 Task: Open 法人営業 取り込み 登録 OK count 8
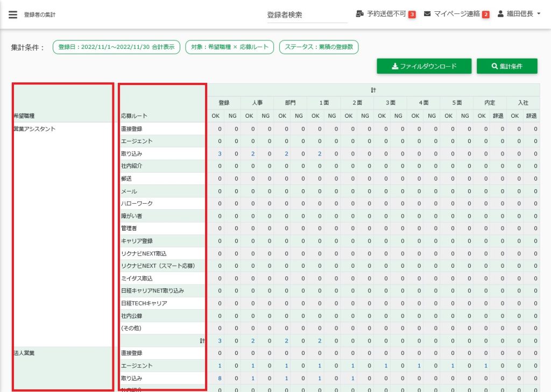[x=220, y=379]
